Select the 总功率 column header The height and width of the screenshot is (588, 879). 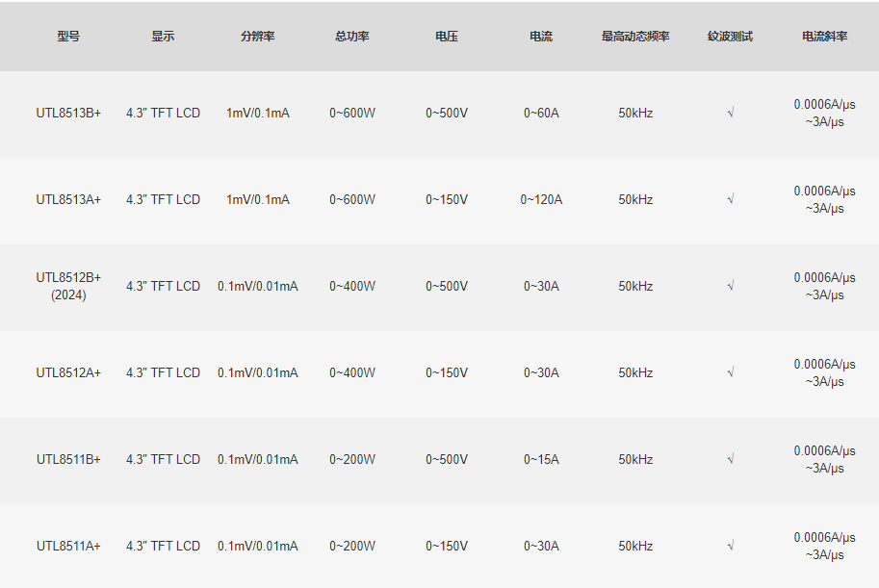[352, 37]
